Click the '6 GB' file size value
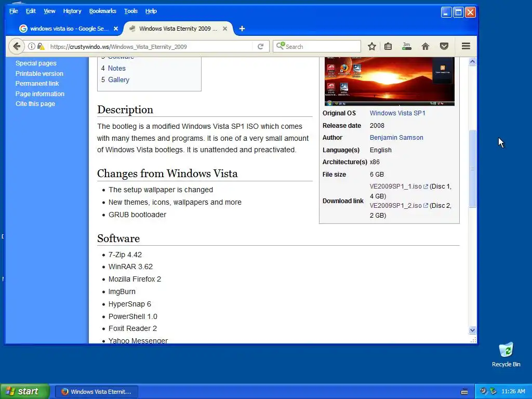Screen dimensions: 532x399 click(377, 175)
